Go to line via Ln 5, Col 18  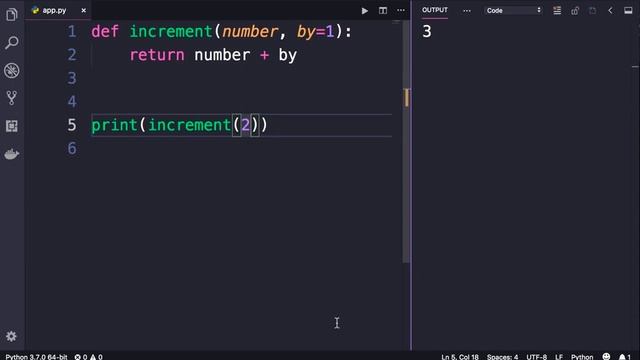(460, 357)
